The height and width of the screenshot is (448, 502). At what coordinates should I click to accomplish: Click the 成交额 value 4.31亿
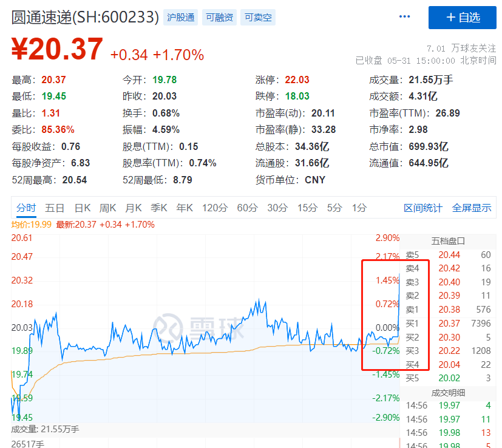point(423,96)
